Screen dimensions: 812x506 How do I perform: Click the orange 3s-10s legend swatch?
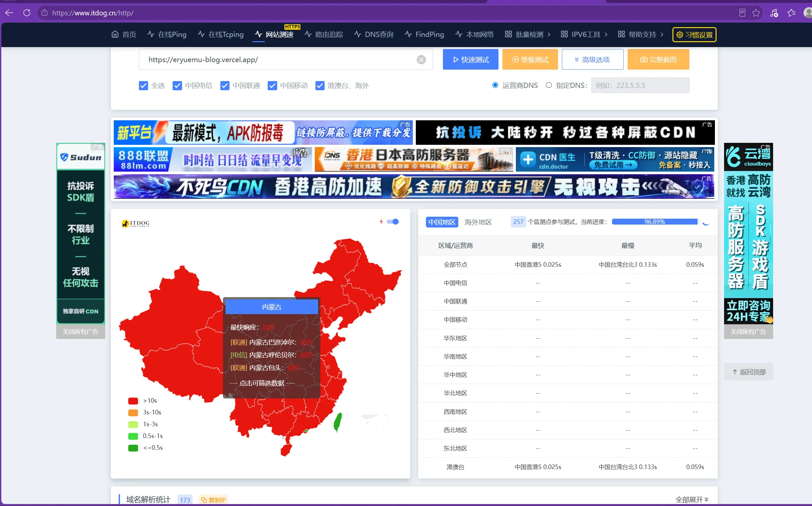[x=133, y=412]
